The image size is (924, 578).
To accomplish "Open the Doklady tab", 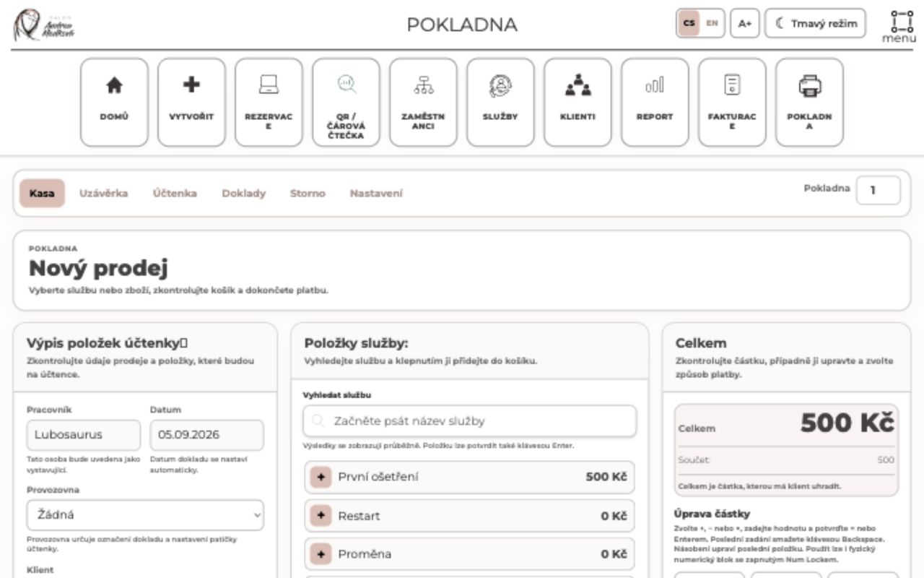I will point(244,194).
